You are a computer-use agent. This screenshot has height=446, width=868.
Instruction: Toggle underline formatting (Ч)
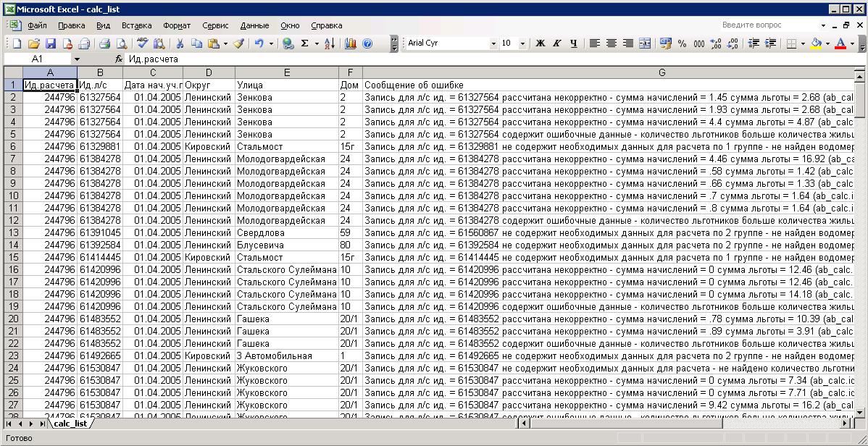(x=574, y=43)
